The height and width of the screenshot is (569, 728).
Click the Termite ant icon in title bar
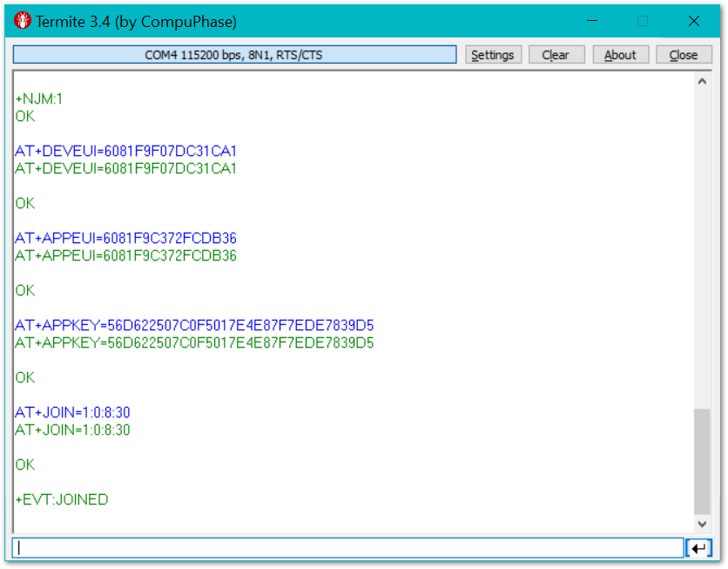23,21
